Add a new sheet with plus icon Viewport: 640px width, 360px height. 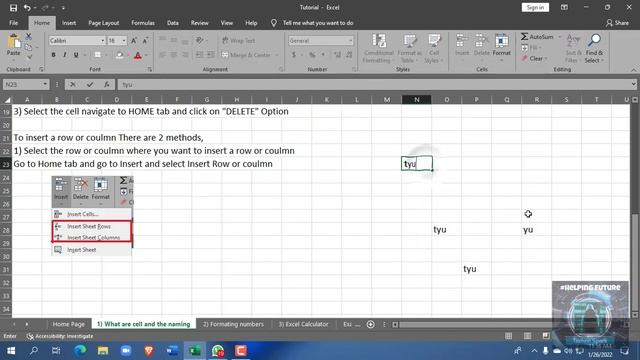(x=371, y=324)
